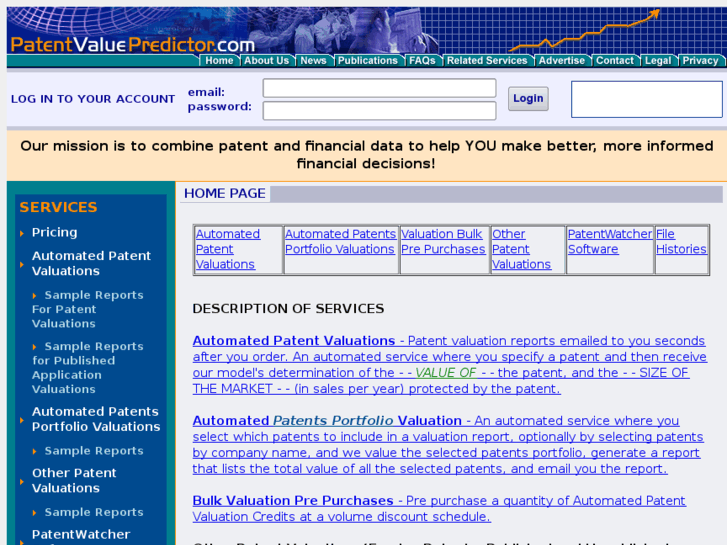Viewport: 727px width, 545px height.
Task: Open Sample Reports for Published Application Valuations
Action: point(88,368)
